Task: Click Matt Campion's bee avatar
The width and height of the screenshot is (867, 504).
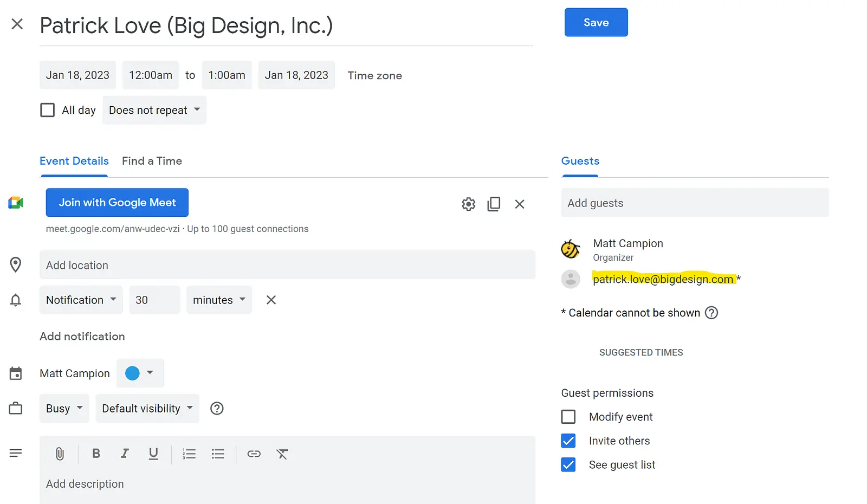Action: click(x=571, y=249)
